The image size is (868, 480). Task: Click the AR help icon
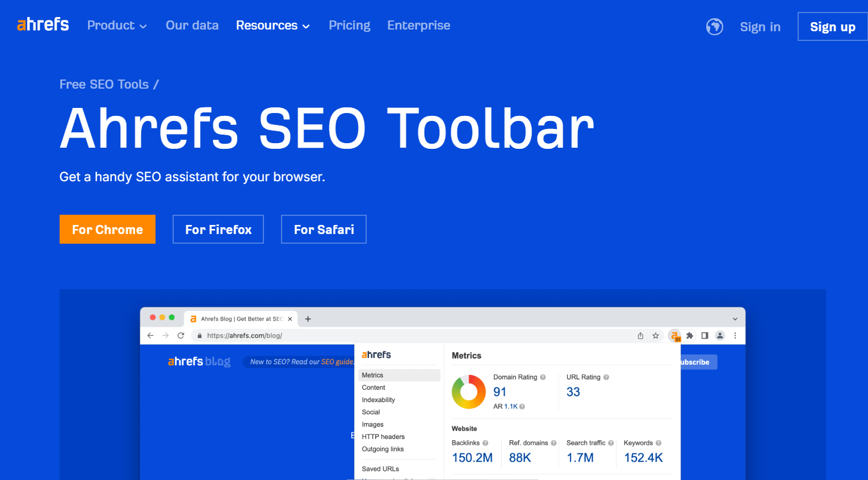click(522, 407)
